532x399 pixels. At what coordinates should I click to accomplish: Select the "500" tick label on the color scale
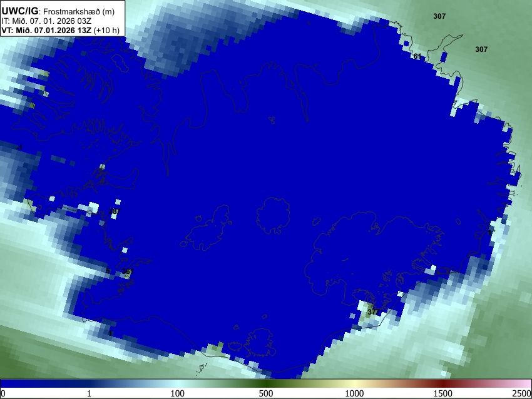coord(265,393)
